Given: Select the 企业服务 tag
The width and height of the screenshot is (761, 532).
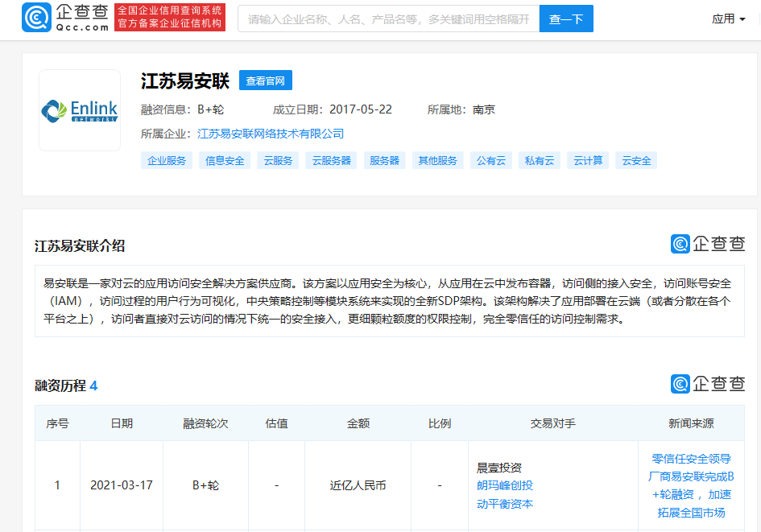Looking at the screenshot, I should pos(167,160).
